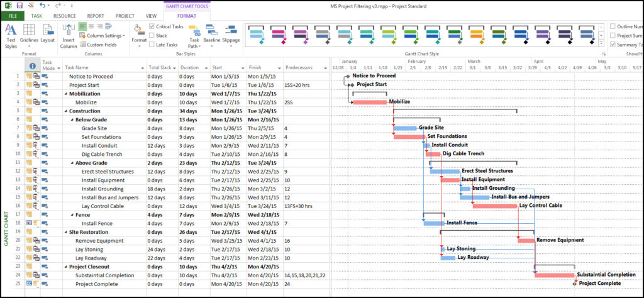Open Task Name column filter dropdown
Image resolution: width=644 pixels, height=298 pixels.
[x=143, y=68]
